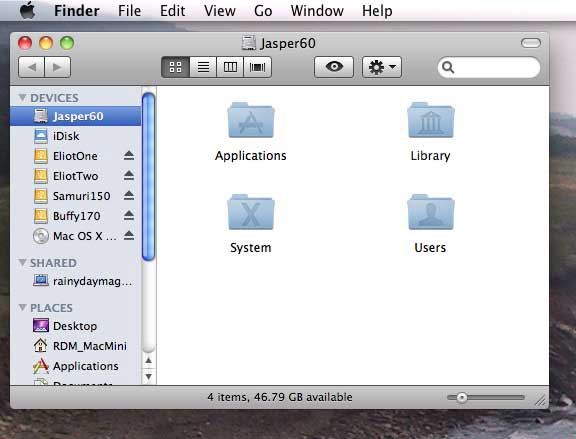Select Buffy170 drive in sidebar
576x439 pixels.
[76, 216]
